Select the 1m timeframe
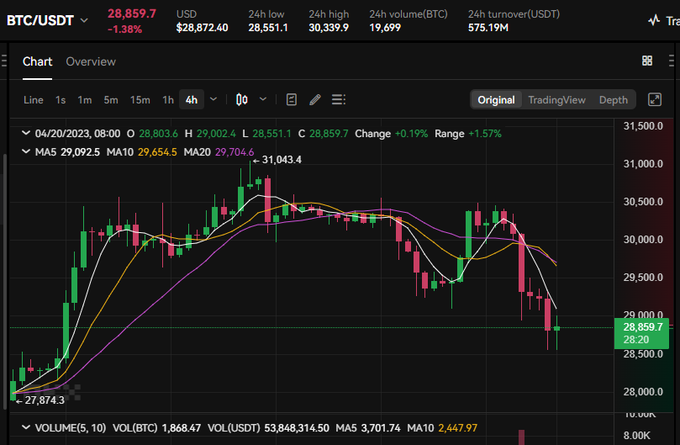This screenshot has height=445, width=680. (85, 100)
